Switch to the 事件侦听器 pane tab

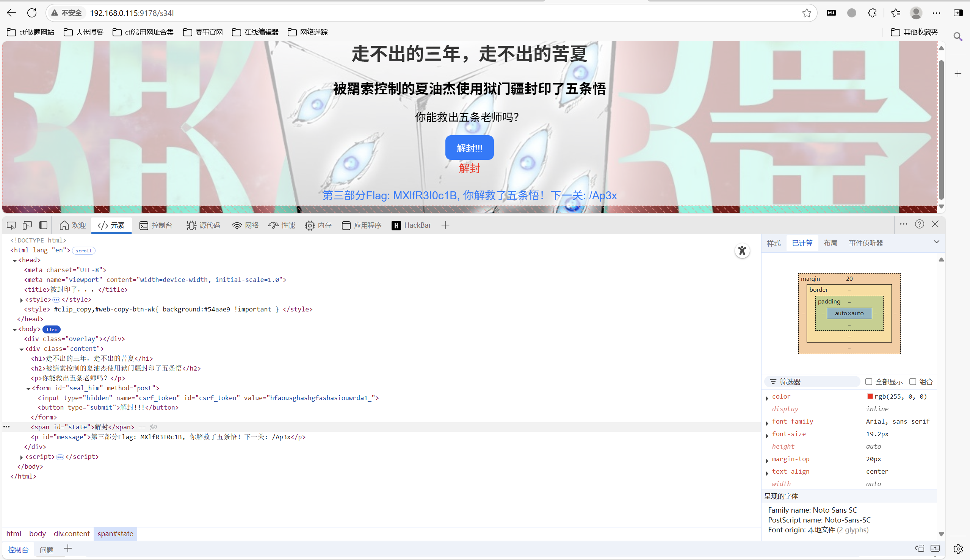point(866,243)
